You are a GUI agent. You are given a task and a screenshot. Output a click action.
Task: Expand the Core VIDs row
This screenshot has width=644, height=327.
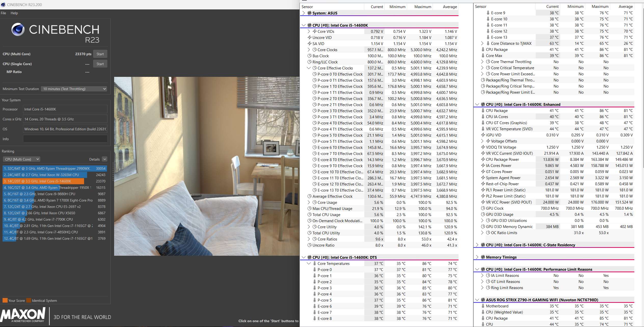(x=309, y=31)
